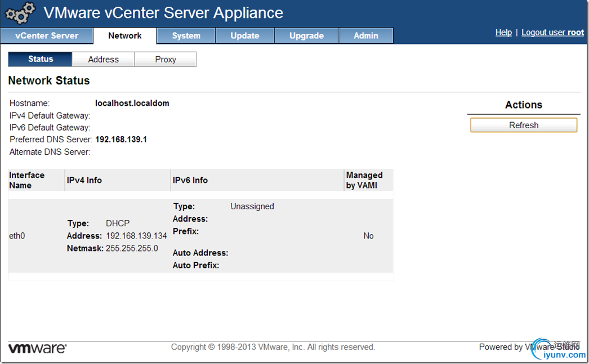The width and height of the screenshot is (589, 364).
Task: Go to the Upgrade tab
Action: point(306,35)
